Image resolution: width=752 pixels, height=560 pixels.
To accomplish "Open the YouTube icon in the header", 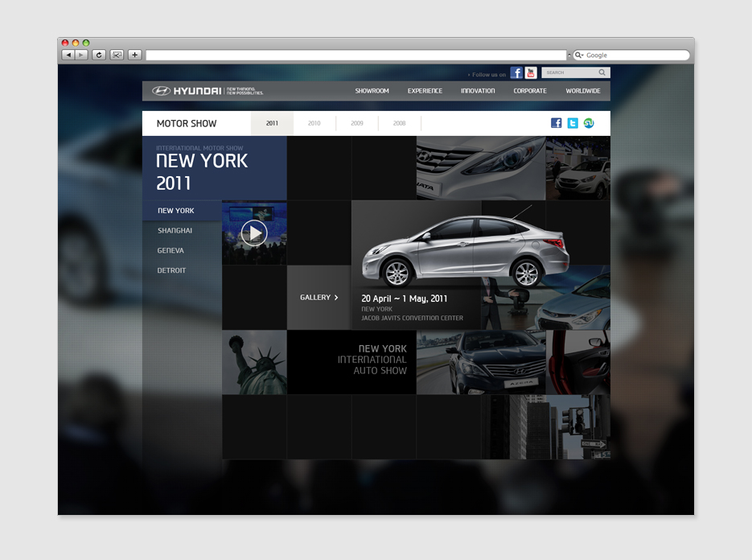I will (x=531, y=72).
